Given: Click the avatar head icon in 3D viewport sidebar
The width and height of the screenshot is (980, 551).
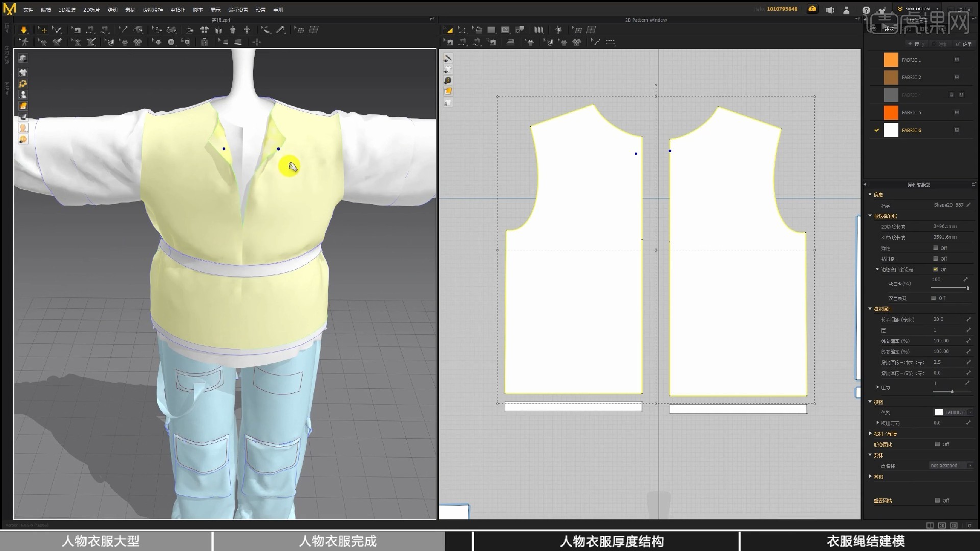Looking at the screenshot, I should point(23,128).
